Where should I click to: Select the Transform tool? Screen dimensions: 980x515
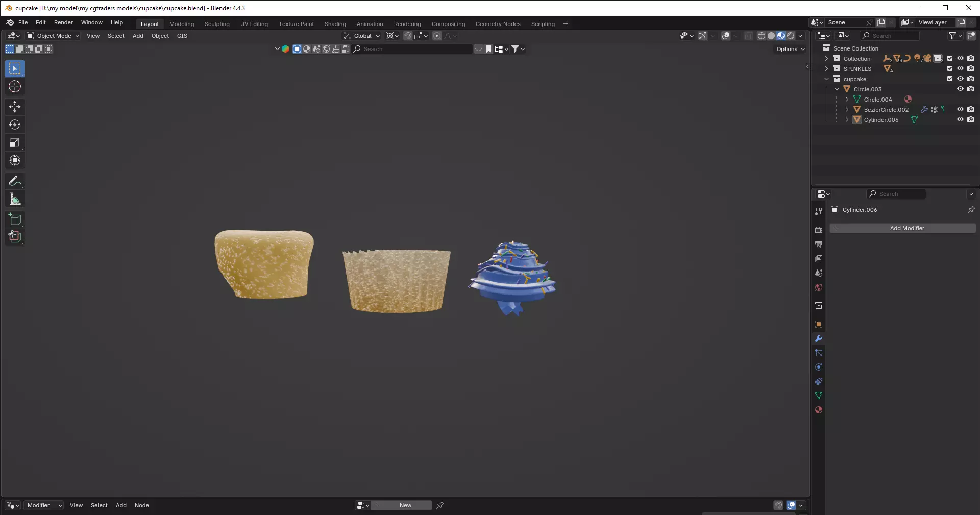coord(15,160)
